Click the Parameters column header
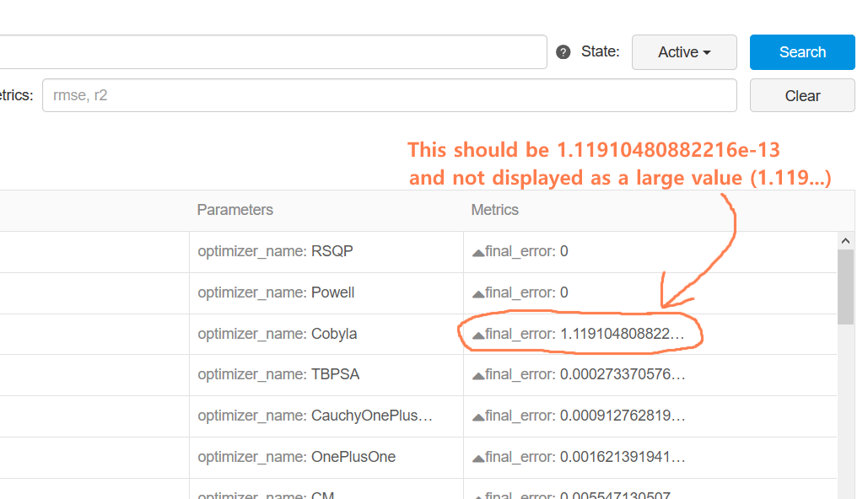Image resolution: width=868 pixels, height=499 pixels. pos(235,209)
